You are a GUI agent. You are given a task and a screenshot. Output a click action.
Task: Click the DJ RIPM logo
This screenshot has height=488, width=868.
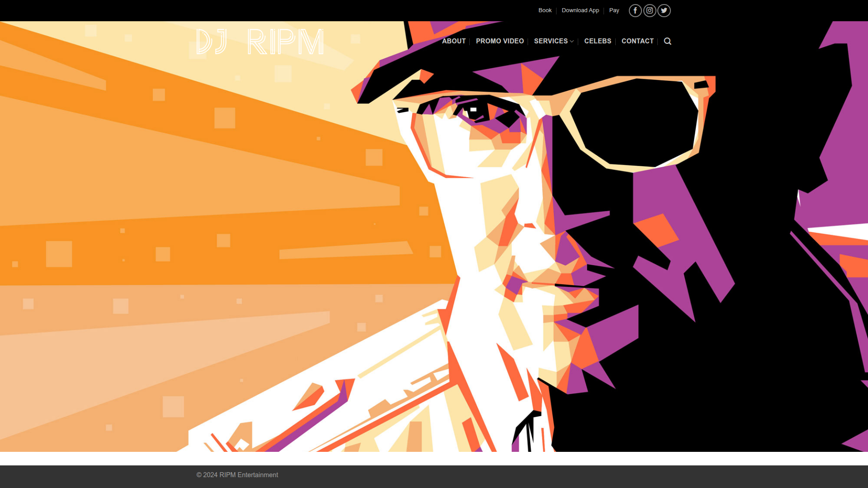[x=260, y=41]
